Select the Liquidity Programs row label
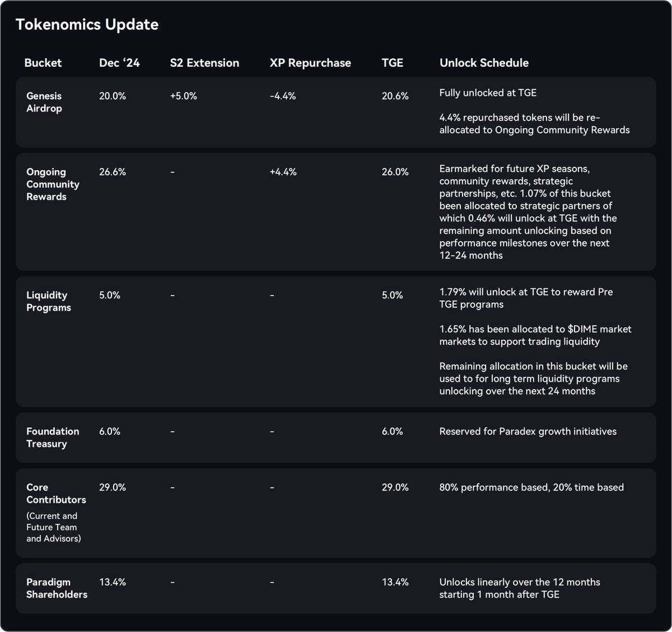Screen dimensions: 672x632 click(49, 301)
